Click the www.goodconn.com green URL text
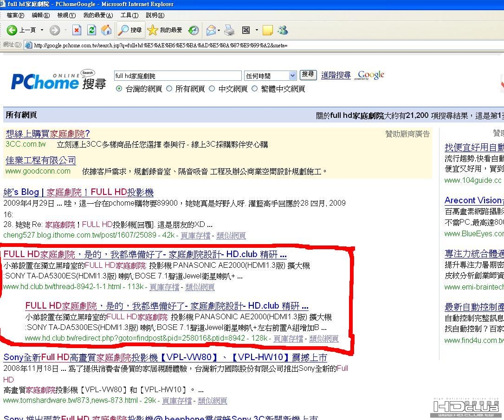 [x=38, y=171]
